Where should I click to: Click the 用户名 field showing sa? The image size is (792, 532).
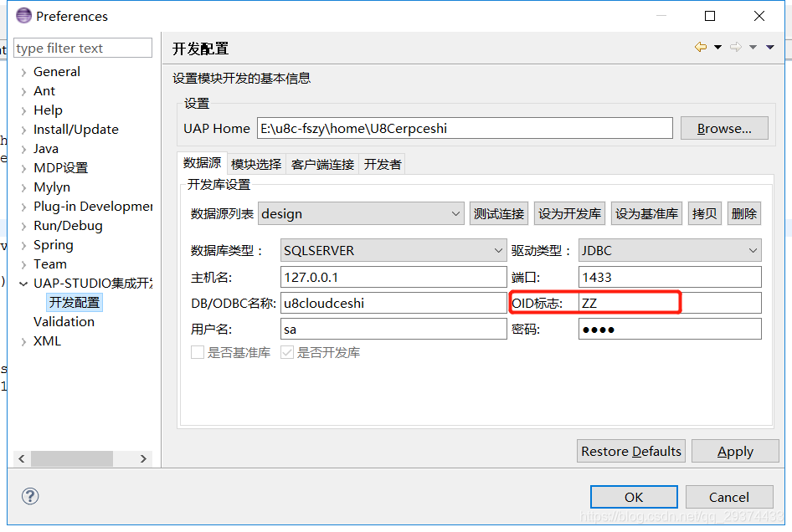(393, 329)
